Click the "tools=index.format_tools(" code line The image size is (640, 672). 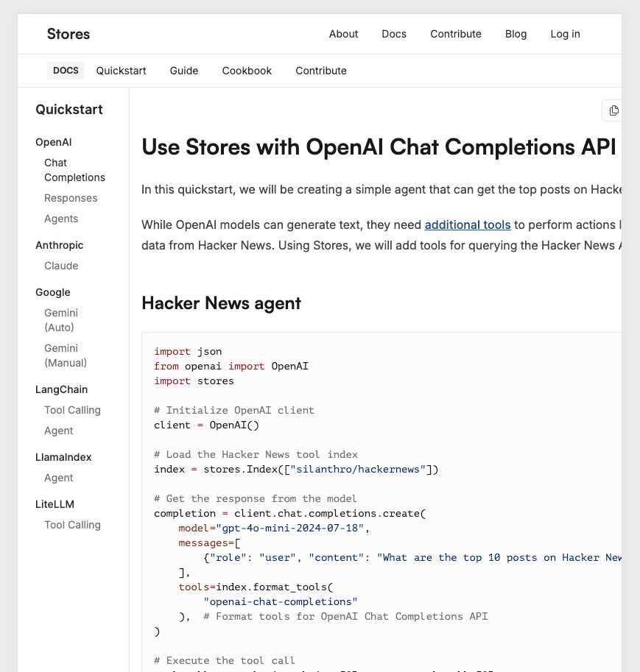[256, 587]
